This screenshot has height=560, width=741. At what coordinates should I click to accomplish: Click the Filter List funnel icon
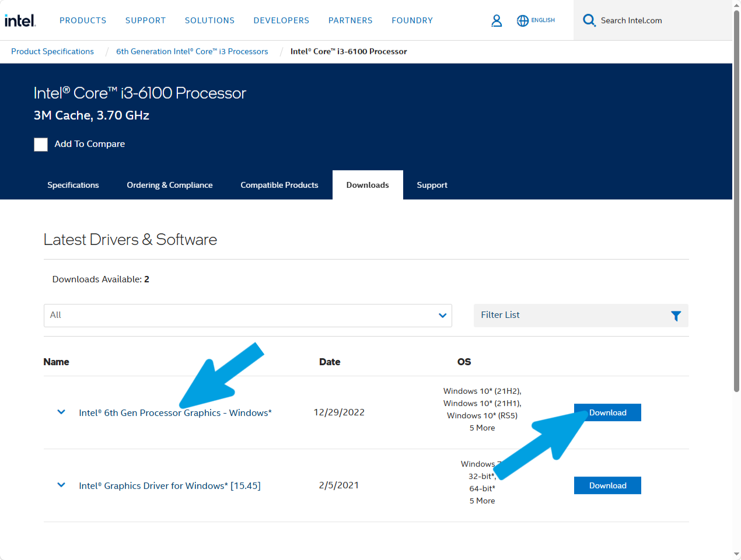point(676,316)
